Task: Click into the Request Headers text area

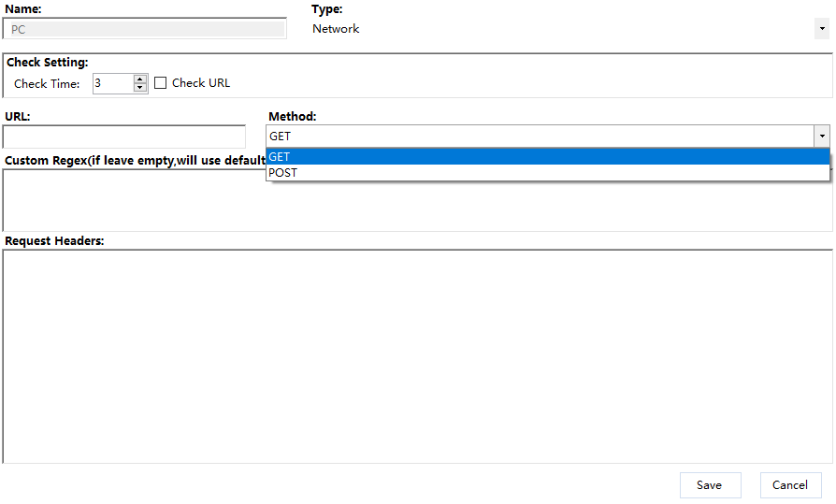Action: click(417, 355)
